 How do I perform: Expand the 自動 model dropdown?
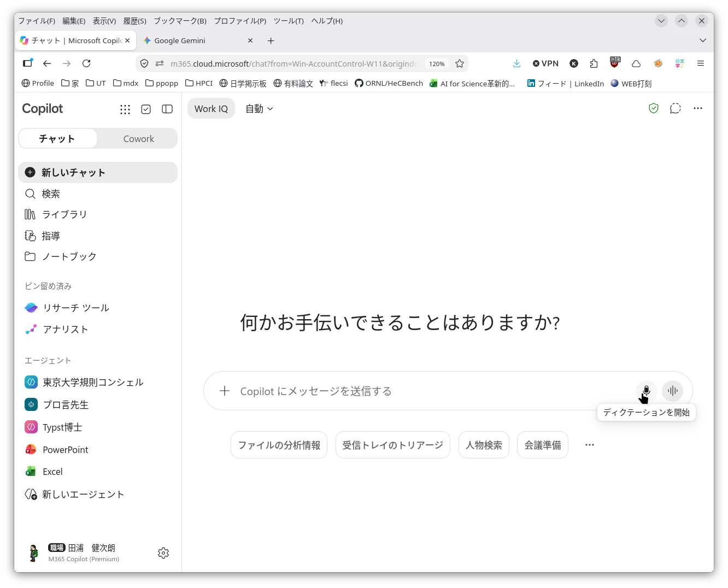(259, 109)
